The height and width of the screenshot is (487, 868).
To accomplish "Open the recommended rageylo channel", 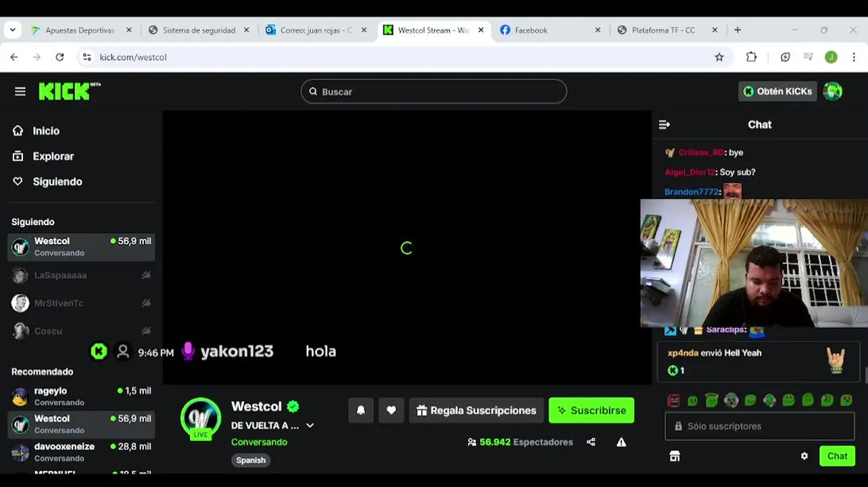I will [81, 396].
